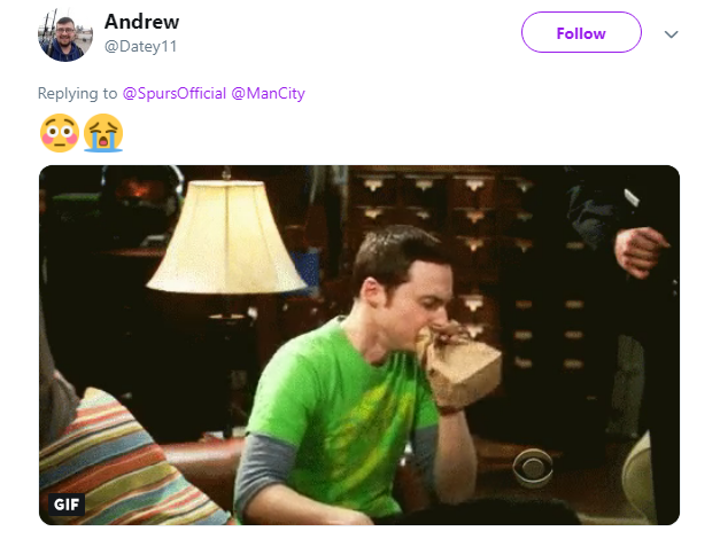720x539 pixels.
Task: Click the display name Andrew
Action: click(142, 22)
